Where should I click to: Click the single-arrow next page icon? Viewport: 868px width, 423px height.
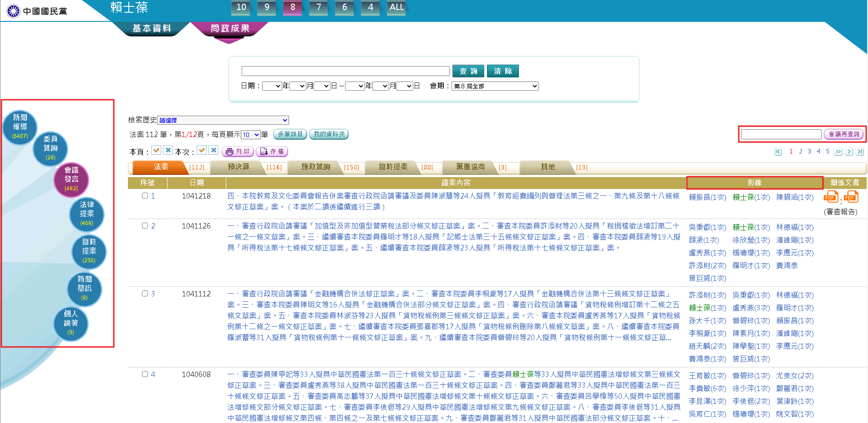pos(849,152)
